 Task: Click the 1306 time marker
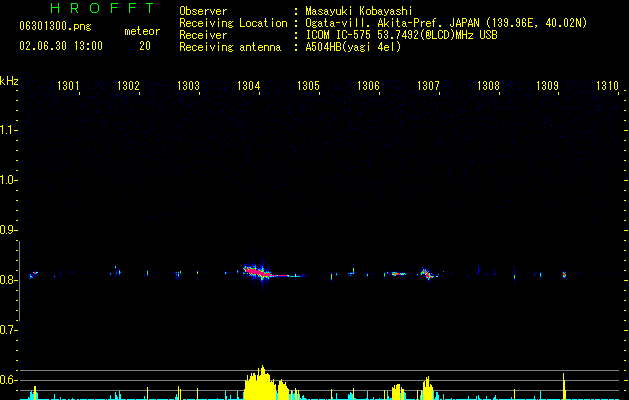pyautogui.click(x=368, y=86)
